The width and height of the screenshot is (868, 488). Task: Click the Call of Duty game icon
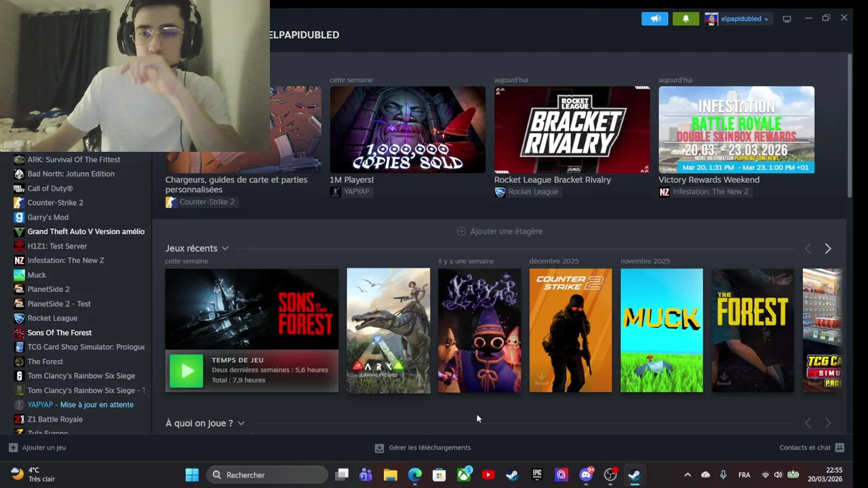pyautogui.click(x=19, y=188)
